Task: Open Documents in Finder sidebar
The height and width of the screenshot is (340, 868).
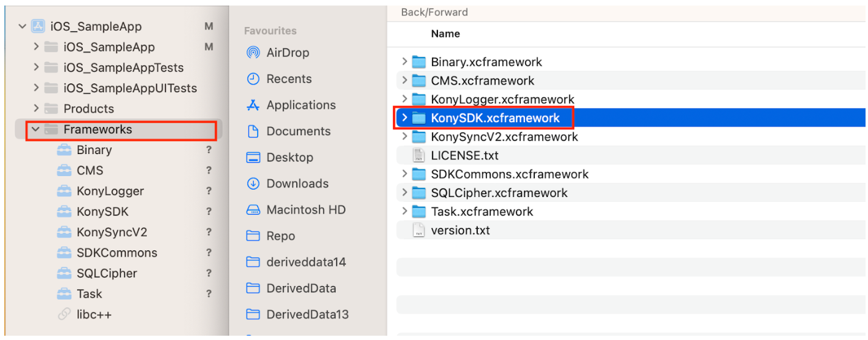Action: pos(298,131)
